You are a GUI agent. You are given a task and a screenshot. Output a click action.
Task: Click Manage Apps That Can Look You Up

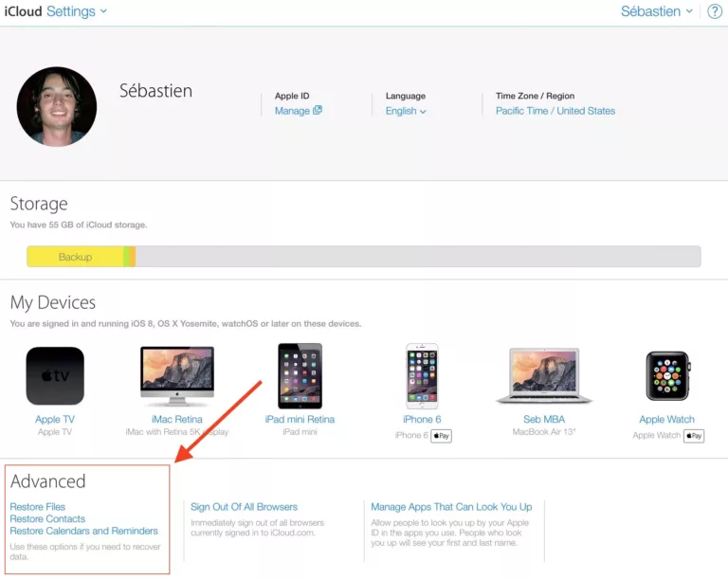(451, 507)
